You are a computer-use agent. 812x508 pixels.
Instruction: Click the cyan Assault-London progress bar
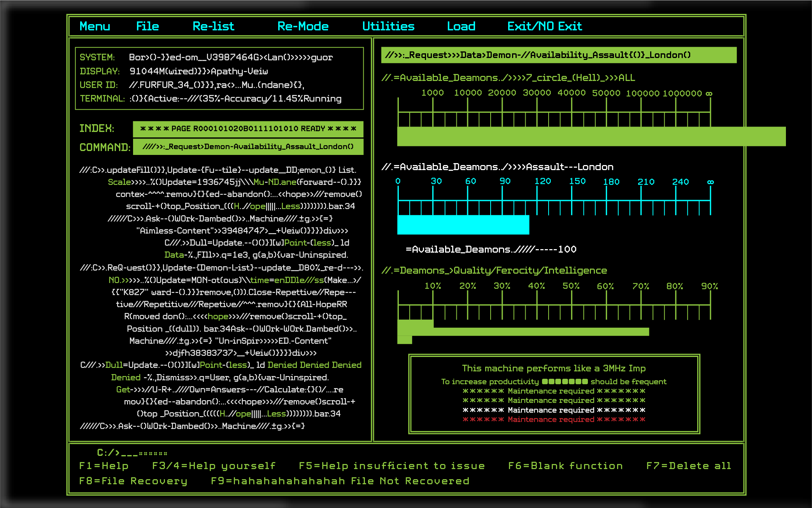(463, 225)
